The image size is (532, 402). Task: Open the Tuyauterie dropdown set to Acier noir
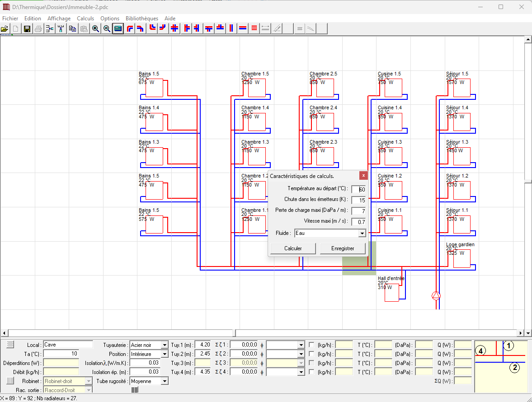click(164, 345)
